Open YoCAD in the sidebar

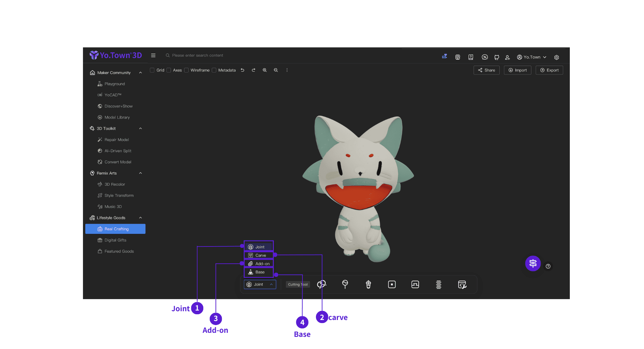click(x=115, y=95)
